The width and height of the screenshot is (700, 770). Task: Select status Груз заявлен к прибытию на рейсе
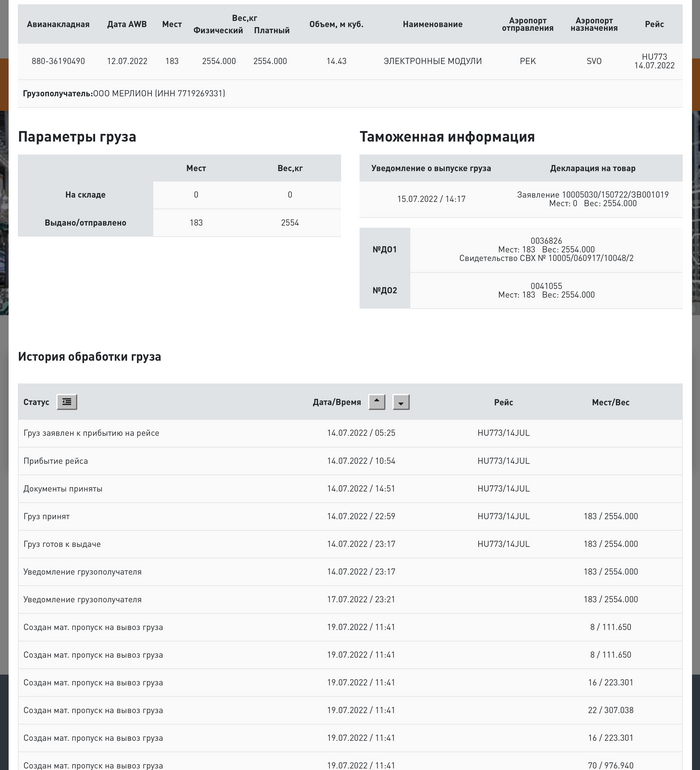click(x=91, y=433)
